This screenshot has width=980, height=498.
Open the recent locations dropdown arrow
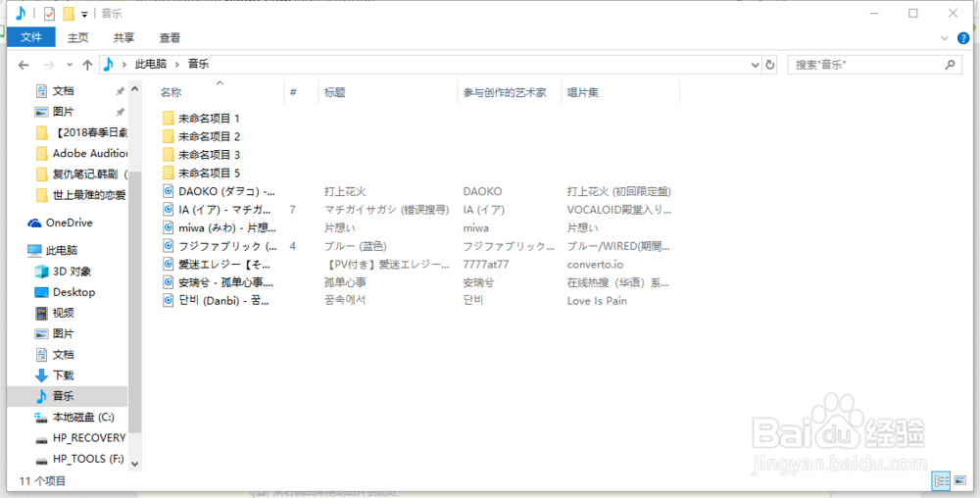(70, 65)
